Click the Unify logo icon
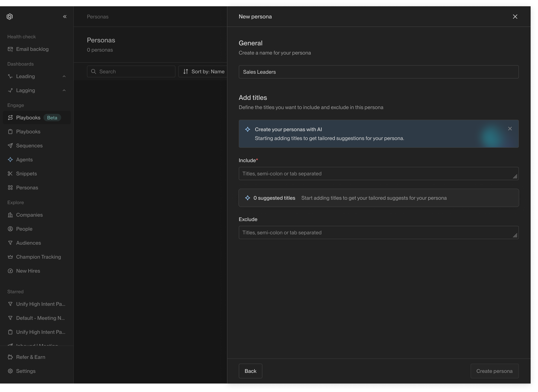 pos(10,17)
